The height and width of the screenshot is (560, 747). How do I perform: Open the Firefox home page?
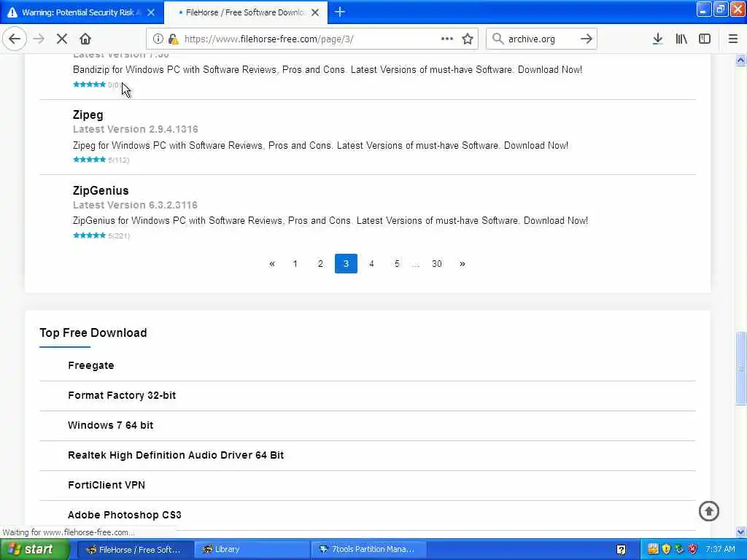tap(85, 39)
